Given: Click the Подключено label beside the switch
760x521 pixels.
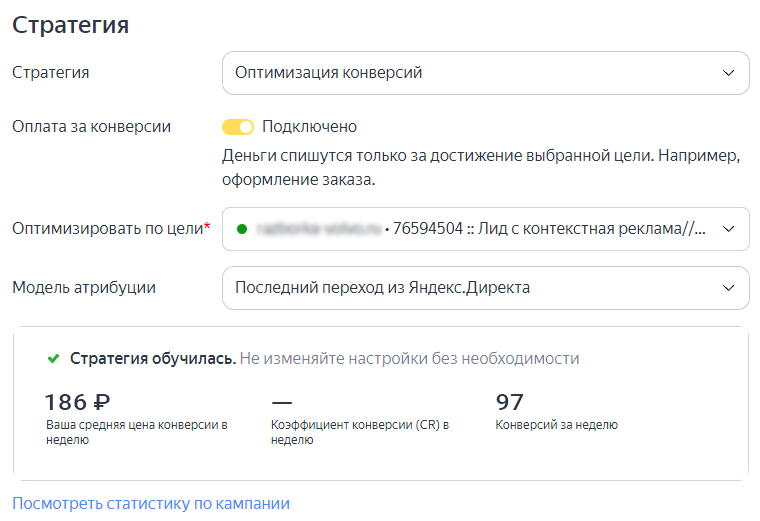Looking at the screenshot, I should point(309,127).
